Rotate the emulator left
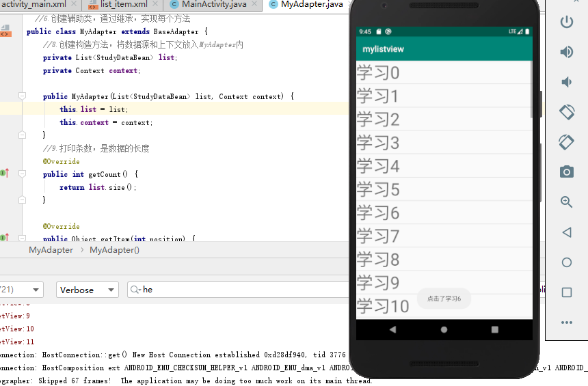588x386 pixels. point(566,111)
